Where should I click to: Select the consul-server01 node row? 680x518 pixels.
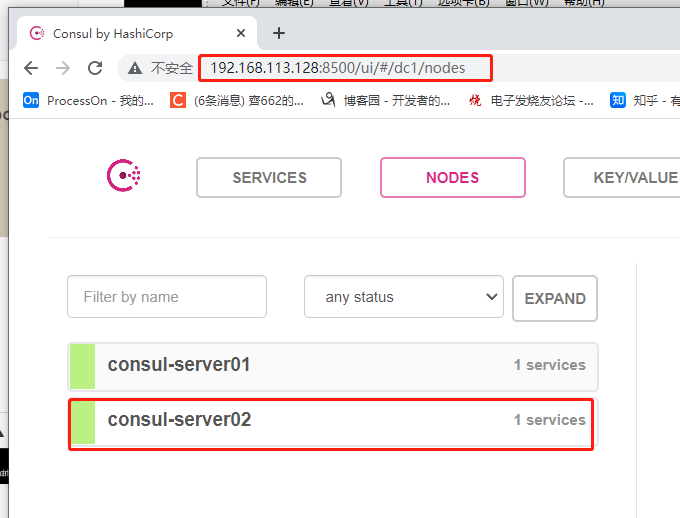pos(333,367)
